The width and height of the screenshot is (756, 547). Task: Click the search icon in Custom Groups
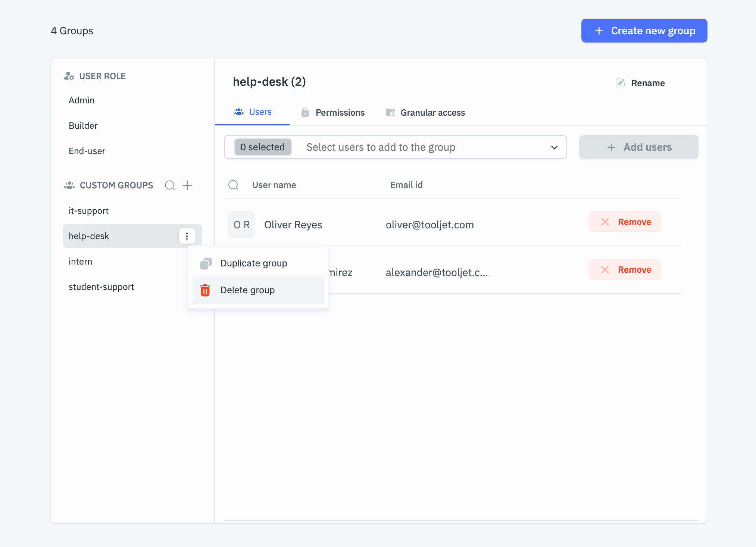(x=169, y=184)
